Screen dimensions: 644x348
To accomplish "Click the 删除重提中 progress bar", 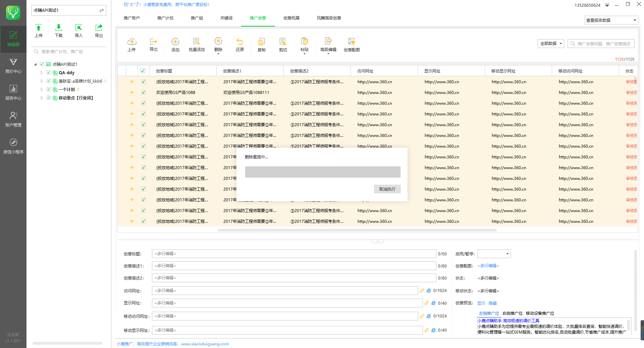I will [323, 172].
